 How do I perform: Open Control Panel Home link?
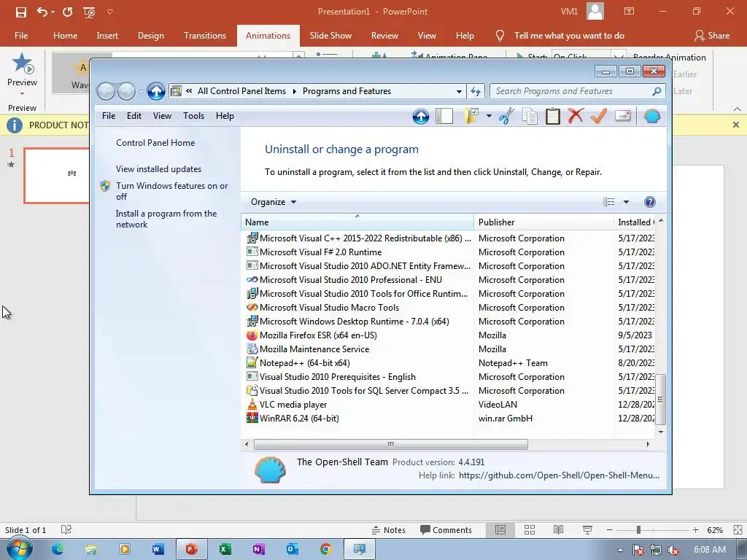point(155,143)
